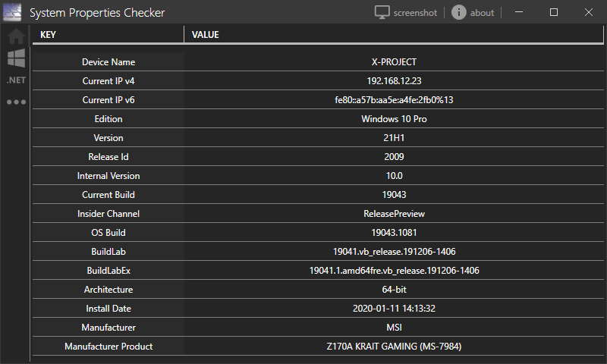
Task: Click the 'screenshot' text button
Action: (x=415, y=13)
